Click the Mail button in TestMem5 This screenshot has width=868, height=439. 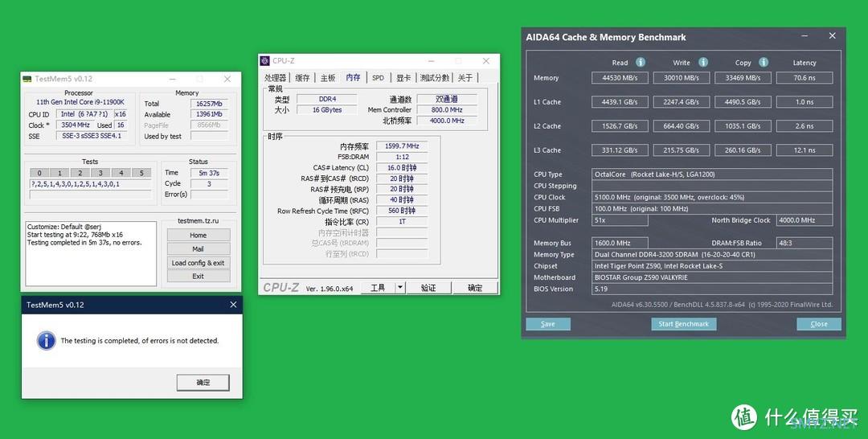click(199, 249)
